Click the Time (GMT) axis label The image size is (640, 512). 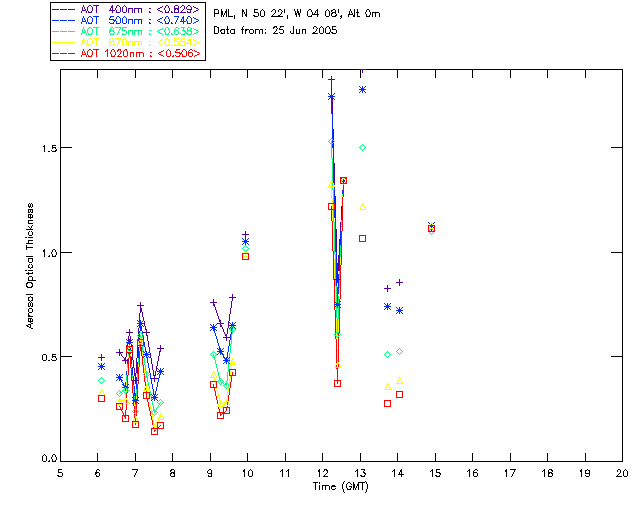click(x=341, y=487)
